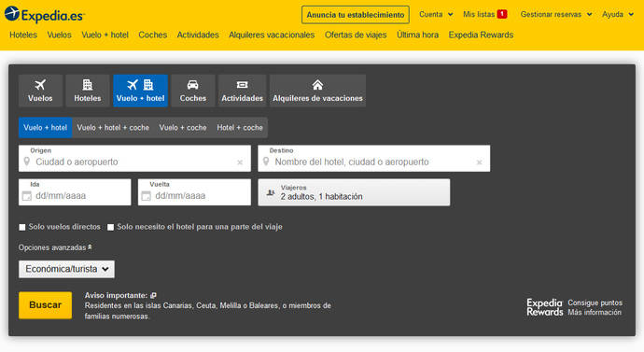Choose the Vuelo + hotel package option
This screenshot has width=644, height=352.
(x=45, y=128)
